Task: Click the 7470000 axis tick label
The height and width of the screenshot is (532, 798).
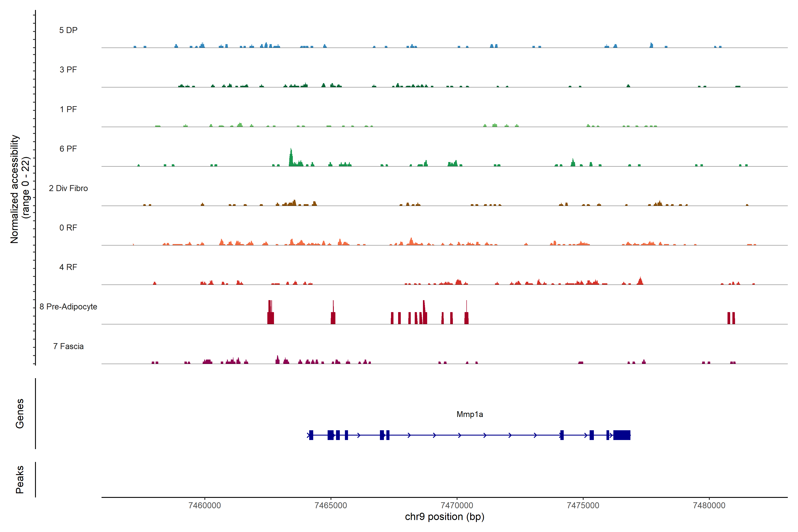Action: coord(457,505)
